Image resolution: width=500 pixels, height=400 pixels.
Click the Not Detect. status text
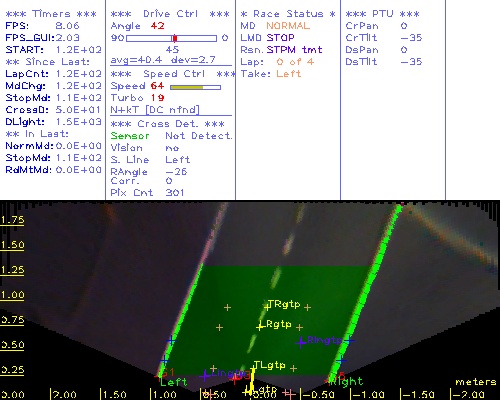coord(199,136)
